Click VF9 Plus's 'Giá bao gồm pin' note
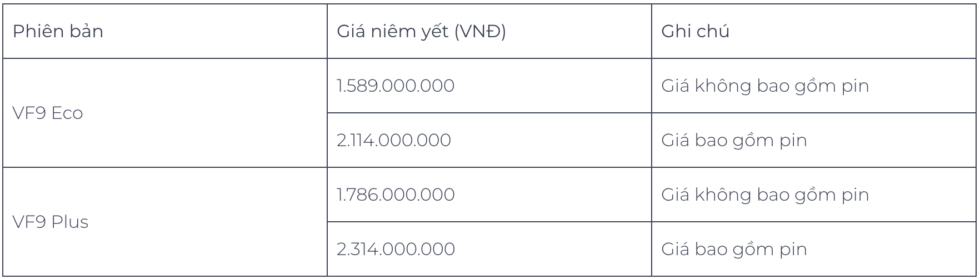Screen dimensions: 980x279 point(733,249)
